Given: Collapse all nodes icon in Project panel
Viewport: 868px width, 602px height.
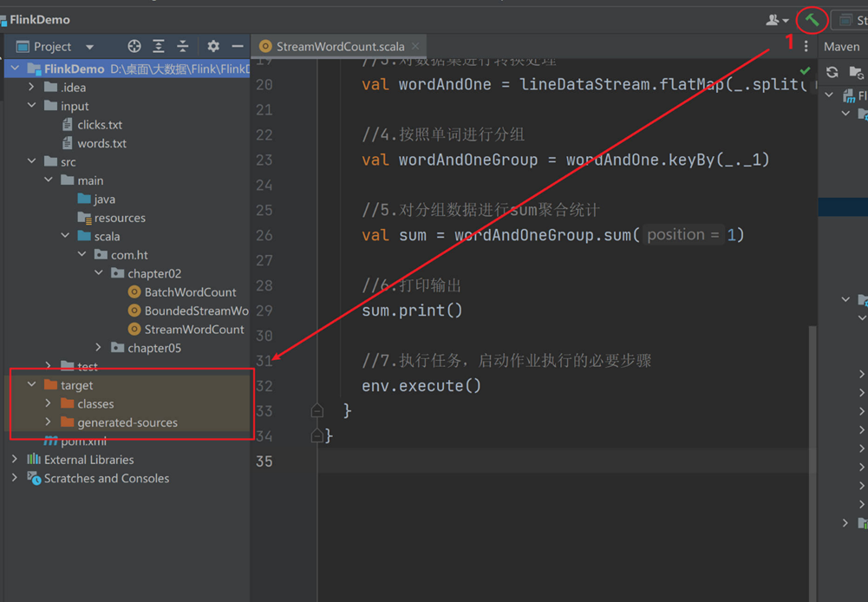Looking at the screenshot, I should (183, 46).
